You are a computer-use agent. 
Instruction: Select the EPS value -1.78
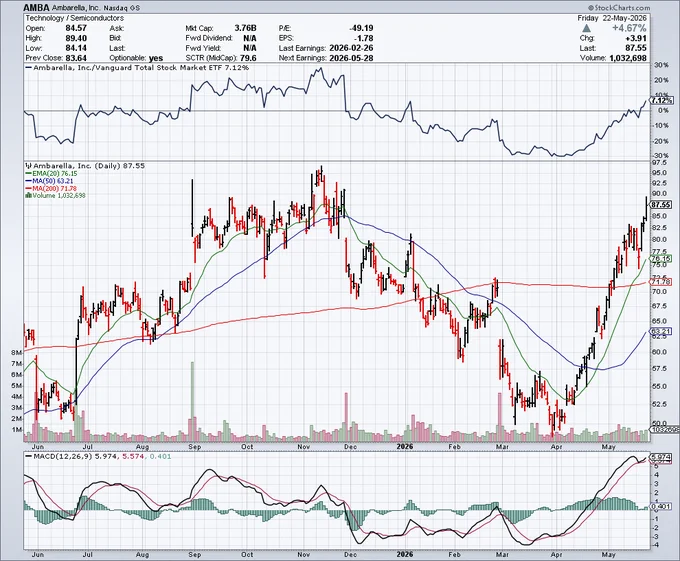(x=363, y=38)
